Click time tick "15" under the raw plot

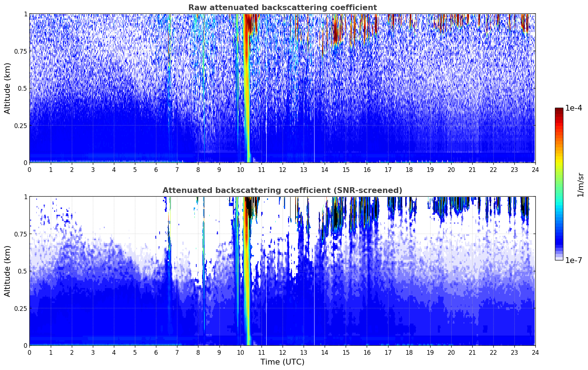coord(346,169)
